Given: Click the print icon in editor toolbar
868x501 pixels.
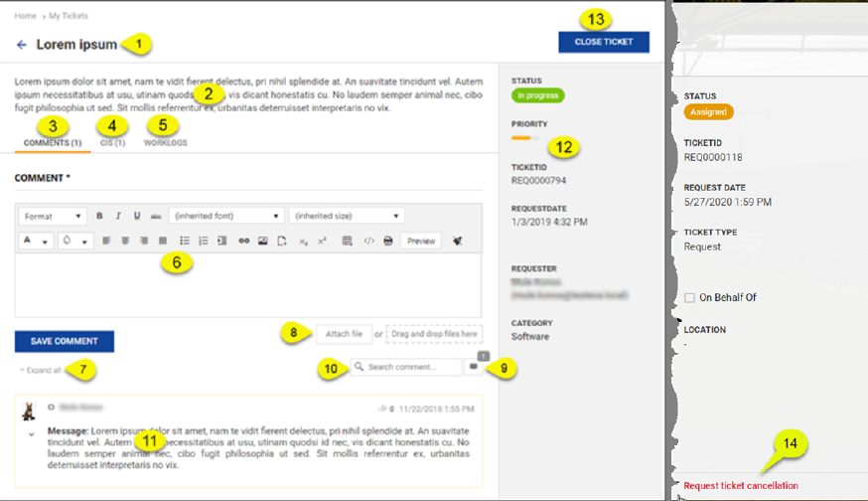Looking at the screenshot, I should [387, 241].
